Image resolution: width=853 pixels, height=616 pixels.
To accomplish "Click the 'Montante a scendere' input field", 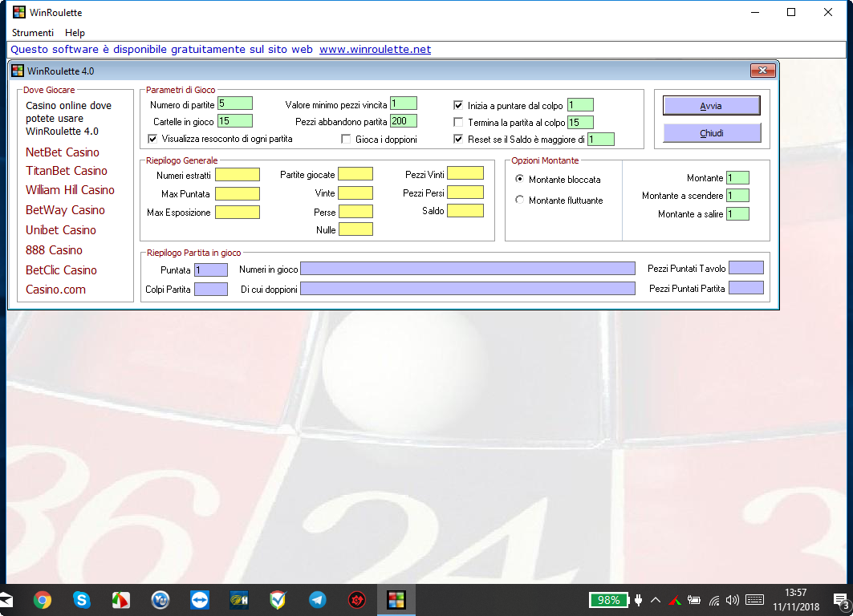I will pyautogui.click(x=738, y=195).
